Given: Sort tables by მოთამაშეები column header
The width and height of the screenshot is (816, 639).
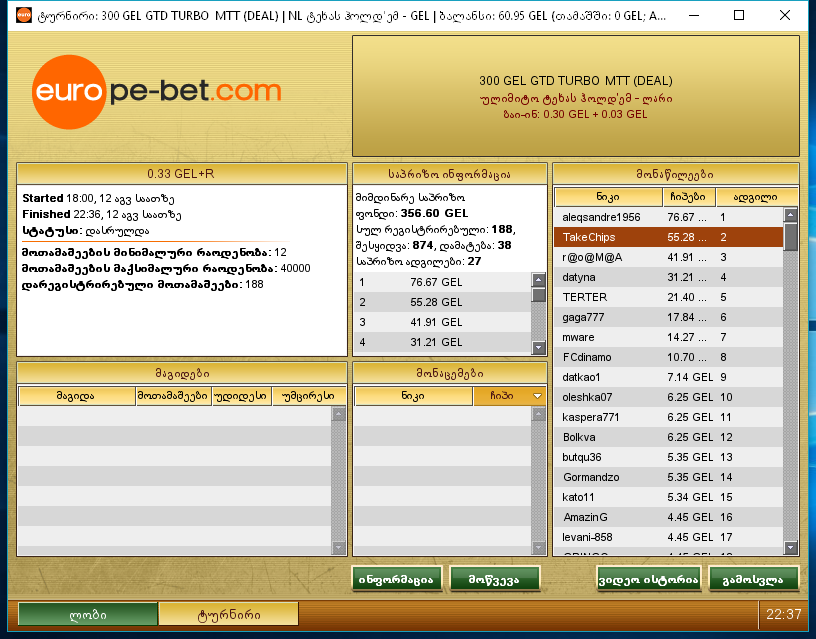Looking at the screenshot, I should [173, 395].
